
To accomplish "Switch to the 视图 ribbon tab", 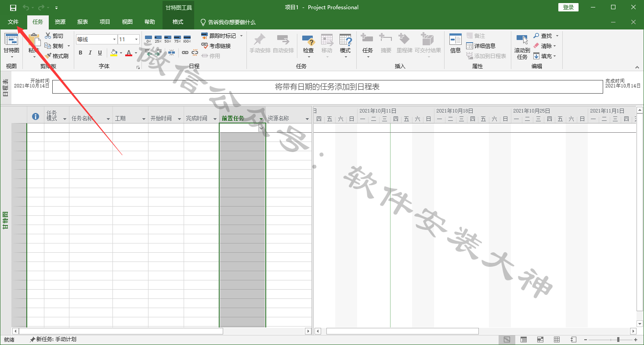I will pos(127,22).
